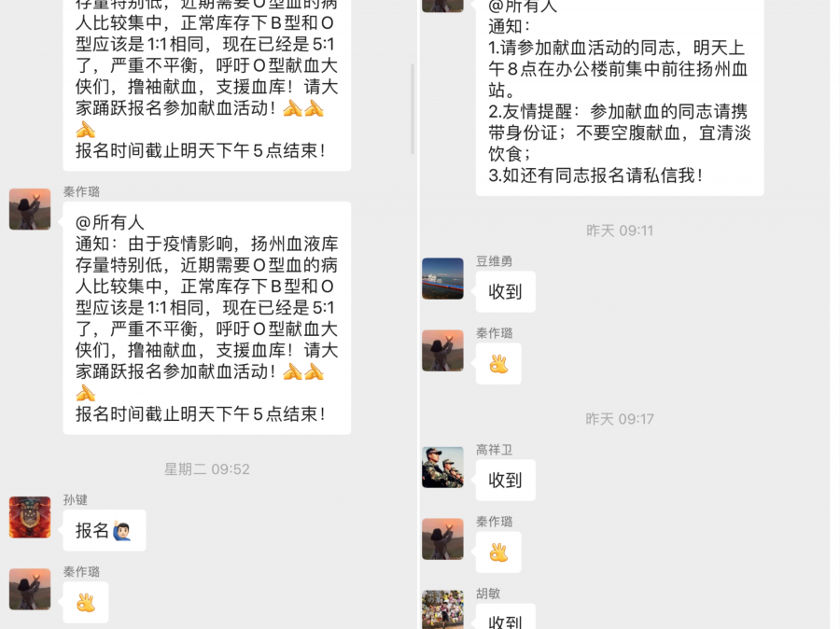The image size is (840, 629).
Task: Click 秦作璐's avatar beside the 扬州血液库 notice
Action: pyautogui.click(x=30, y=209)
